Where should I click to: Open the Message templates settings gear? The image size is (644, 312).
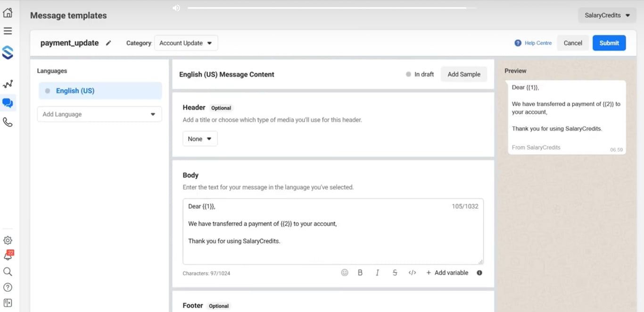pos(8,240)
